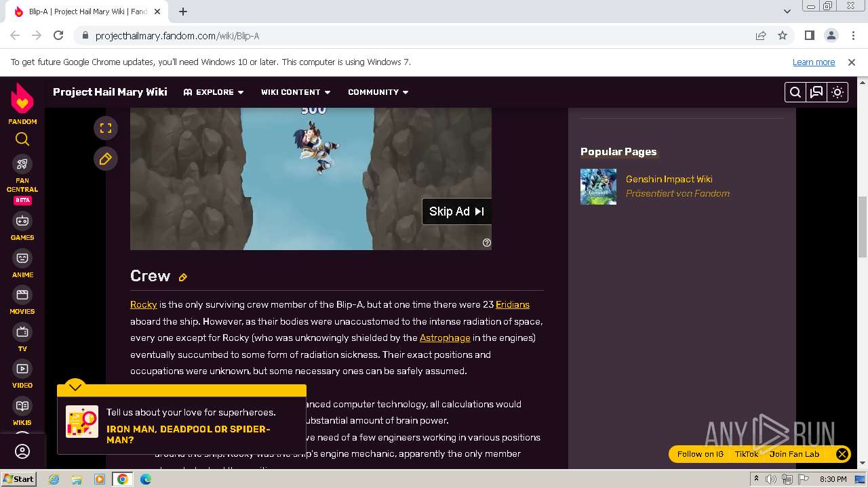Click the address bar URL
The width and height of the screenshot is (868, 488).
point(177,36)
